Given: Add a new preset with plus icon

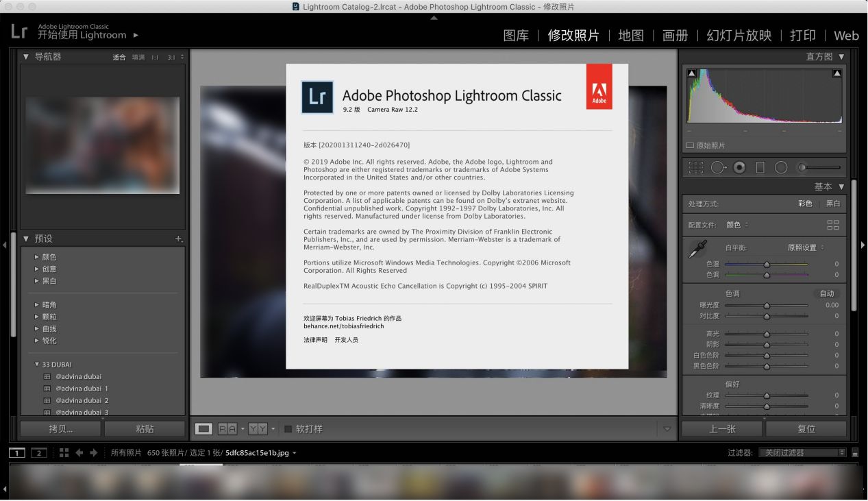Looking at the screenshot, I should click(179, 239).
